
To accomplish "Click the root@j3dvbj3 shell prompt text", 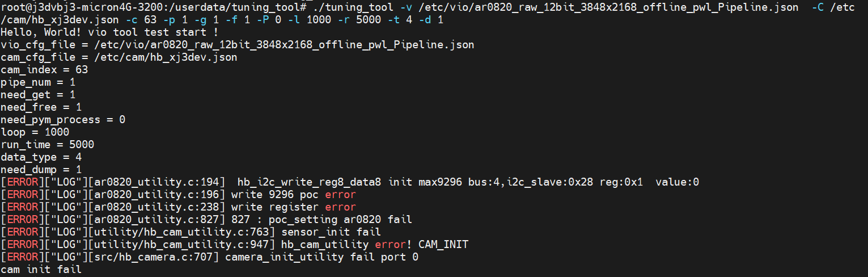I will [x=153, y=7].
